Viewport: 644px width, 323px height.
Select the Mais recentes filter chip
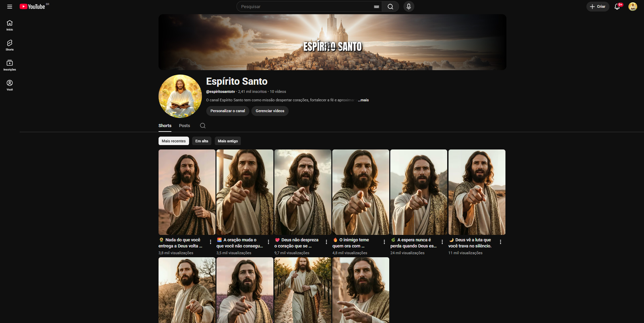click(x=173, y=141)
